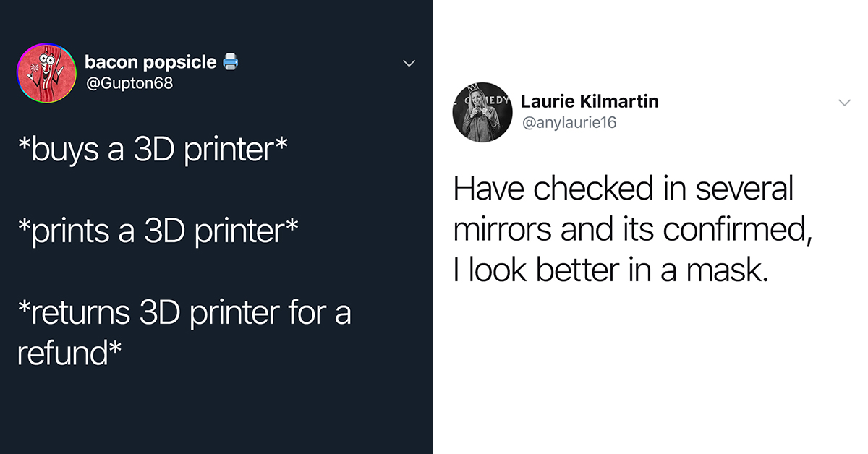Click the word "Have" starting Laurie's tweet
This screenshot has height=454, width=868.
[x=489, y=189]
